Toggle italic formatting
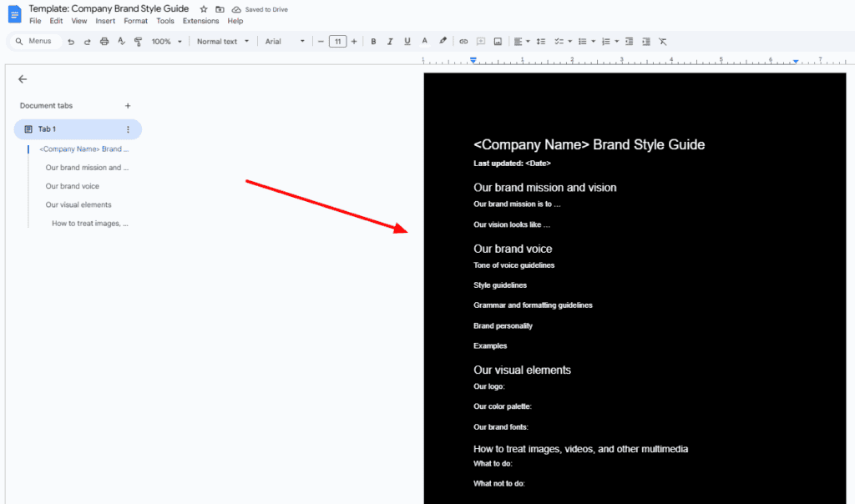855x504 pixels. (x=390, y=41)
